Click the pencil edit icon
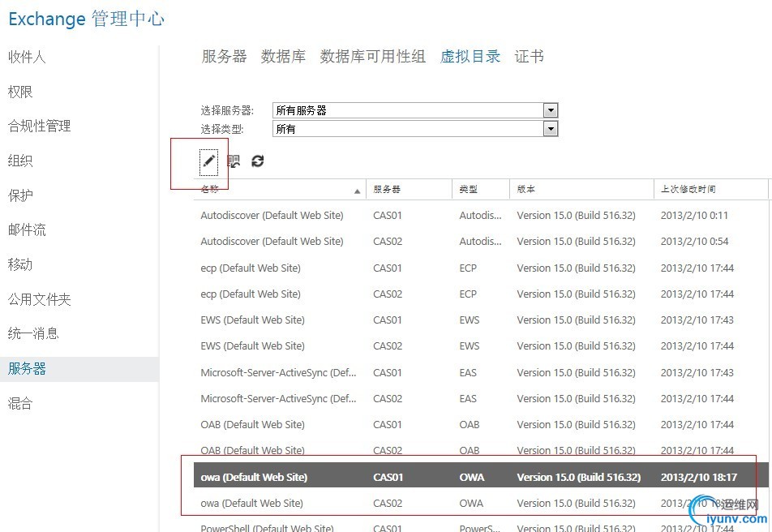The image size is (772, 532). click(208, 161)
